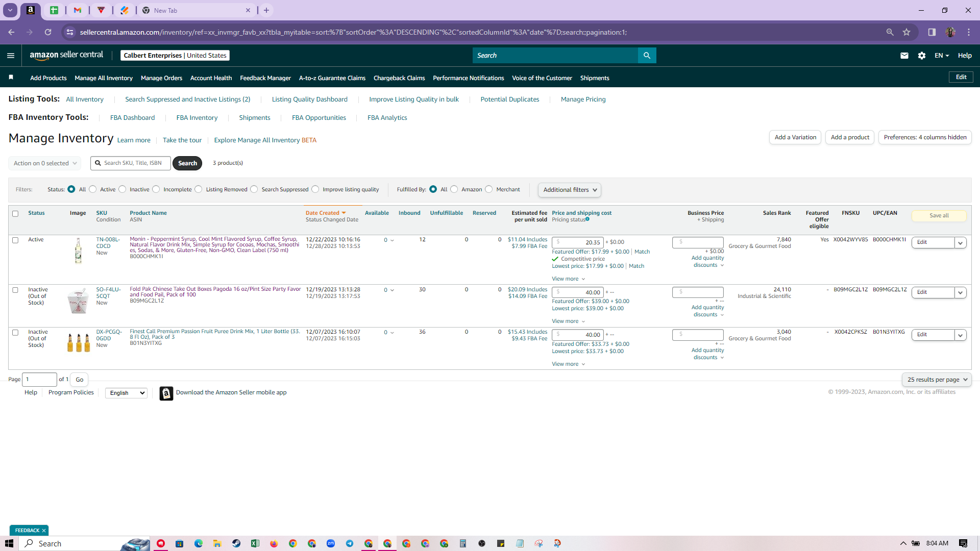Open Edit dropdown arrow for Fold Pak row
This screenshot has width=980, height=551.
tap(961, 293)
